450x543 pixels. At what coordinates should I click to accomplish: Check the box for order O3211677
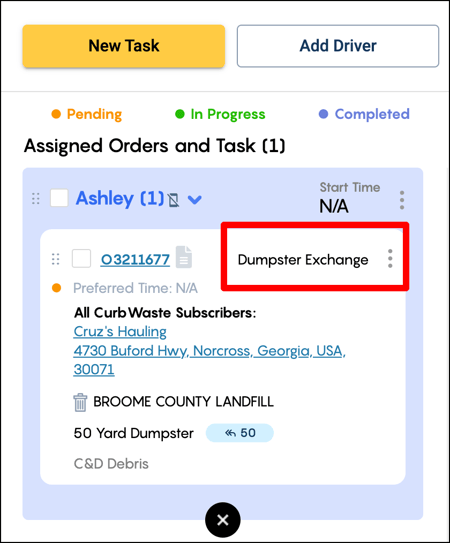[x=81, y=258]
